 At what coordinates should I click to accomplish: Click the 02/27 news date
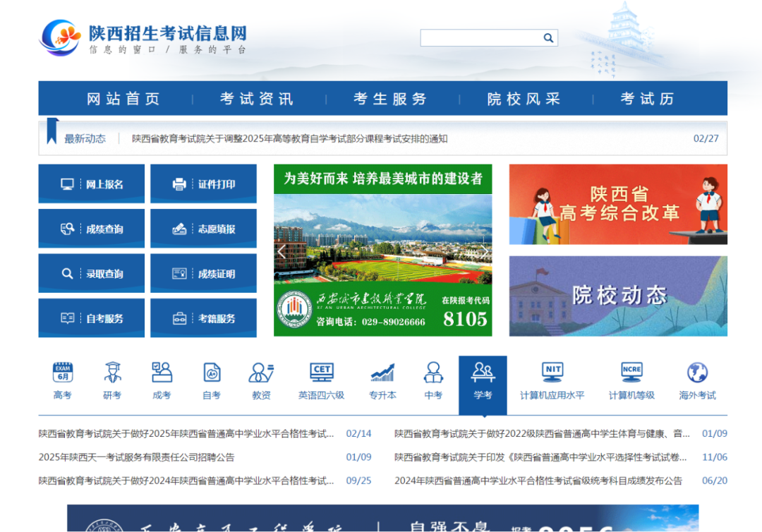pyautogui.click(x=706, y=138)
